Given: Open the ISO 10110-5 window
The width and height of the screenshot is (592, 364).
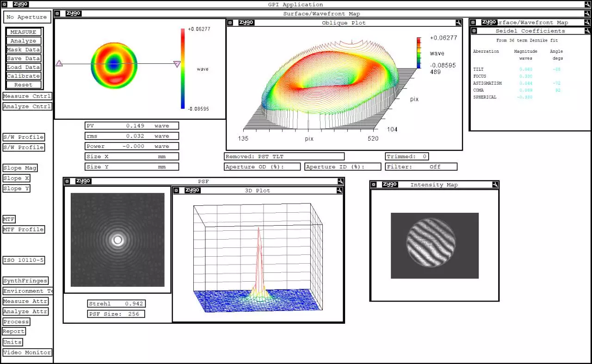Looking at the screenshot, I should 24,260.
